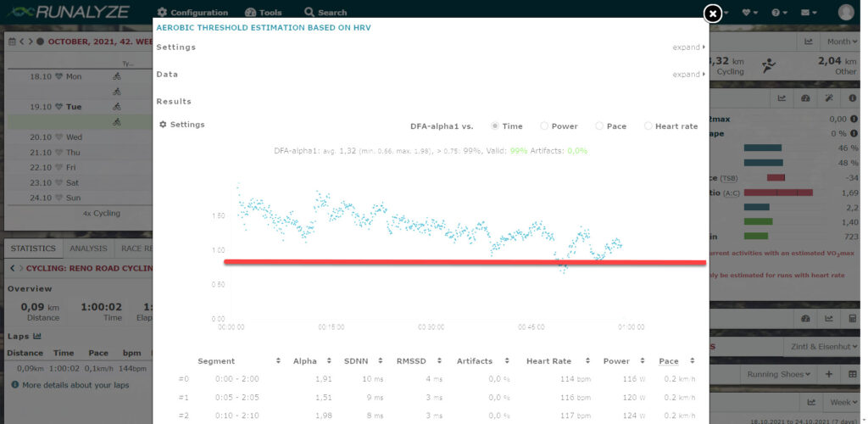The height and width of the screenshot is (424, 868).
Task: Open the Tools menu
Action: click(x=264, y=13)
